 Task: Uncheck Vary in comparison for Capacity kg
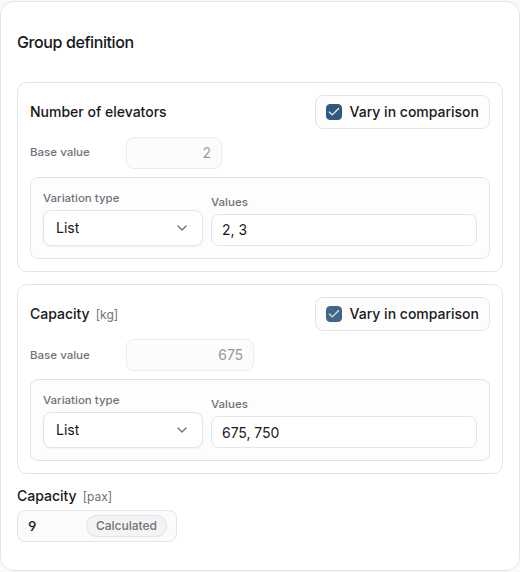[x=334, y=314]
